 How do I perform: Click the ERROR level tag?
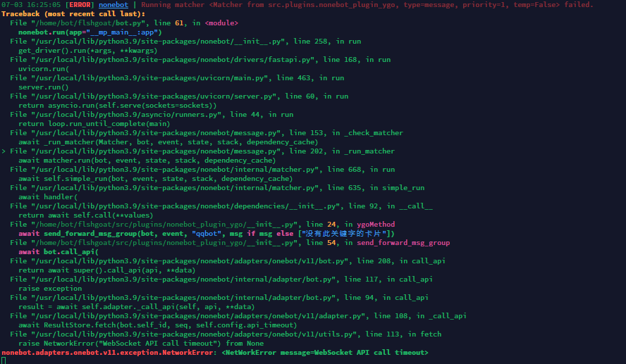tap(80, 5)
